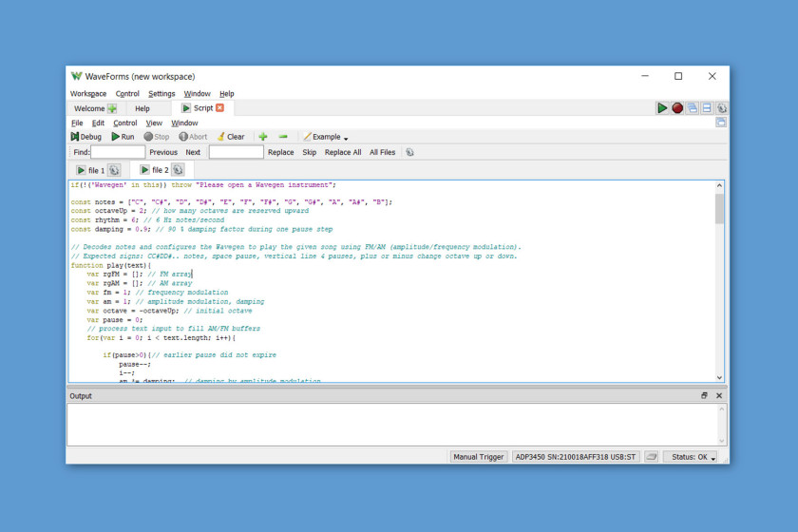Open the Example dropdown menu
Image resolution: width=798 pixels, height=532 pixels.
pos(326,137)
